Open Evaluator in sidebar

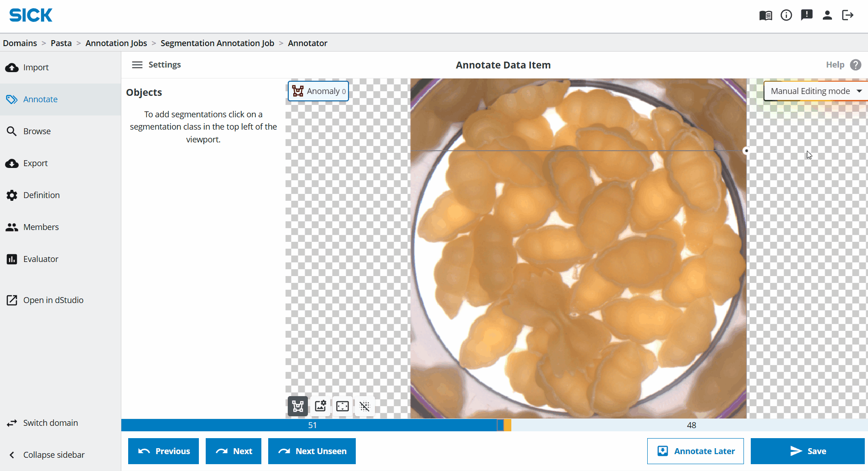point(60,259)
